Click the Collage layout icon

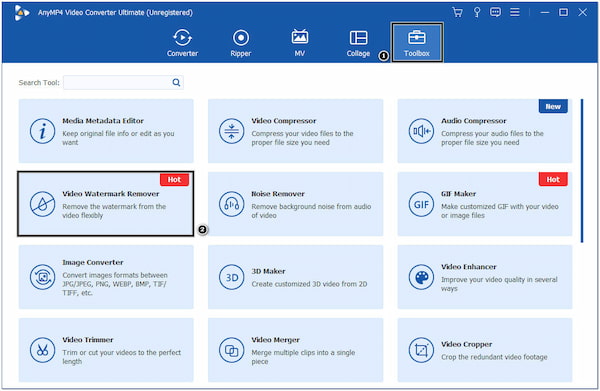(x=358, y=37)
